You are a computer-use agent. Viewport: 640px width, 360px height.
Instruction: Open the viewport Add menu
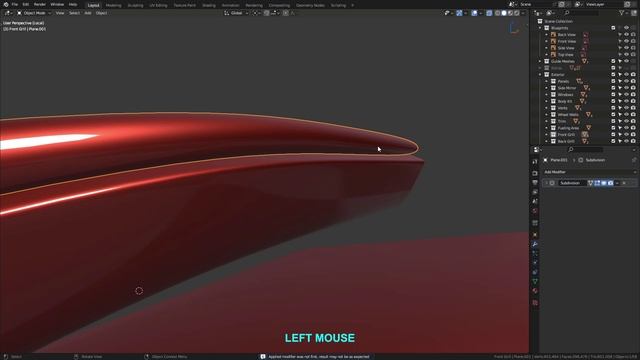(x=88, y=13)
